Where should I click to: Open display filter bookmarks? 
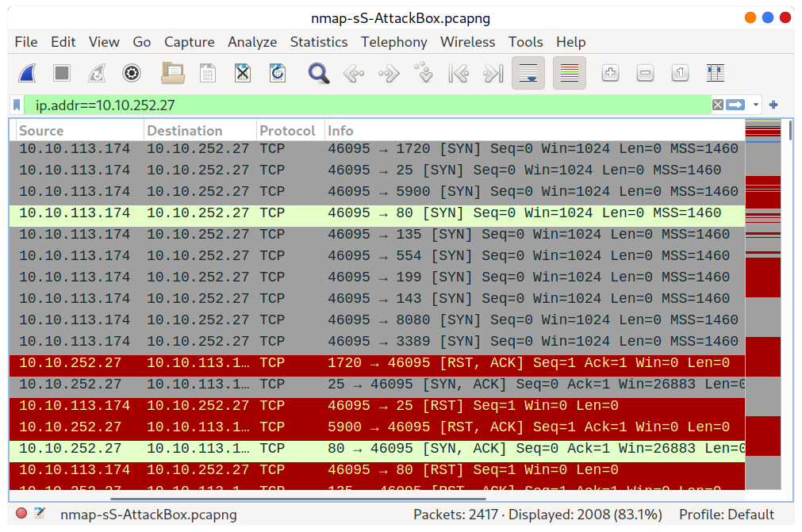[17, 105]
